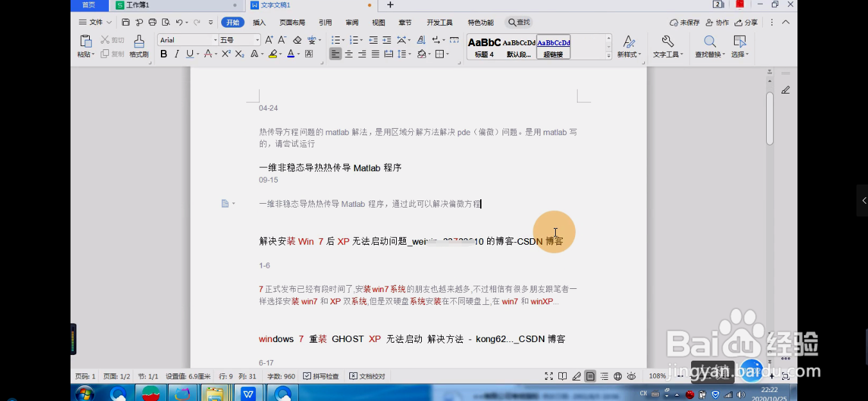
Task: Open the 视图 ribbon tab
Action: pos(378,22)
